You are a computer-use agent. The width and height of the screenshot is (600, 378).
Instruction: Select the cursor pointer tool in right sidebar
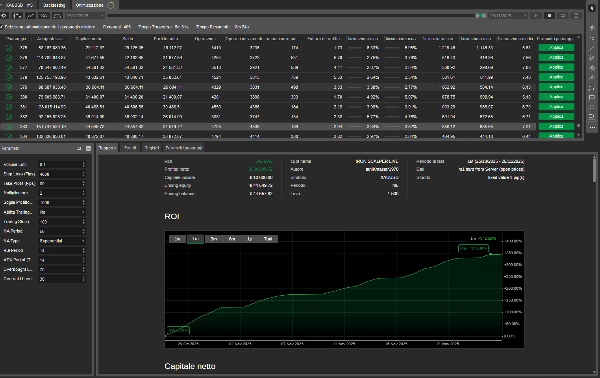(x=592, y=8)
